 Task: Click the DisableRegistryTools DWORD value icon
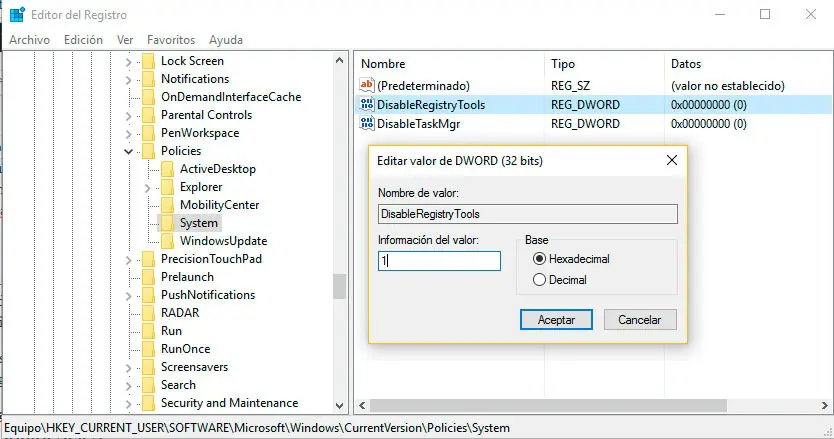[x=366, y=105]
